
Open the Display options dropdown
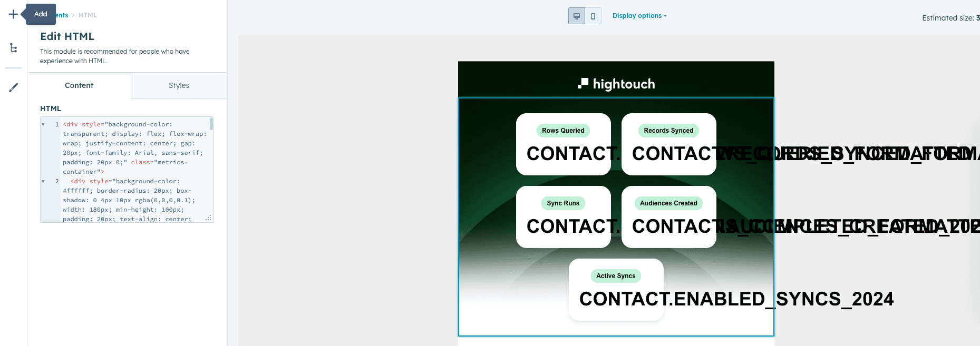point(639,16)
